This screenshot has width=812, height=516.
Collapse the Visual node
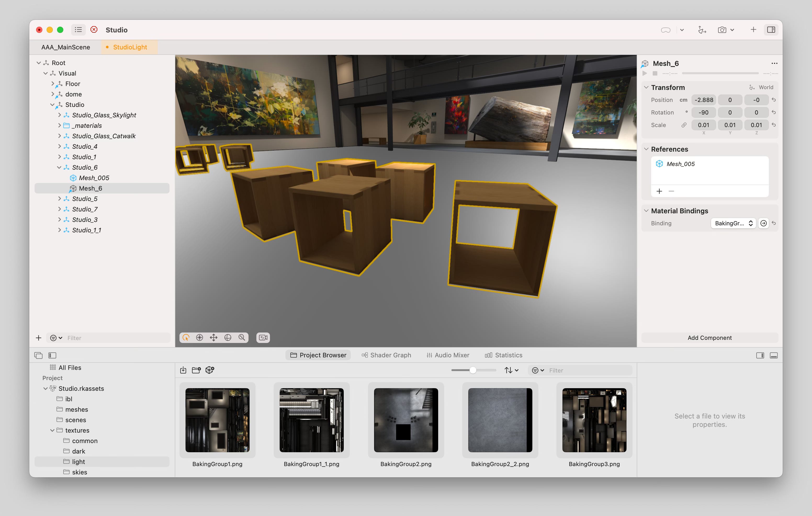tap(46, 73)
